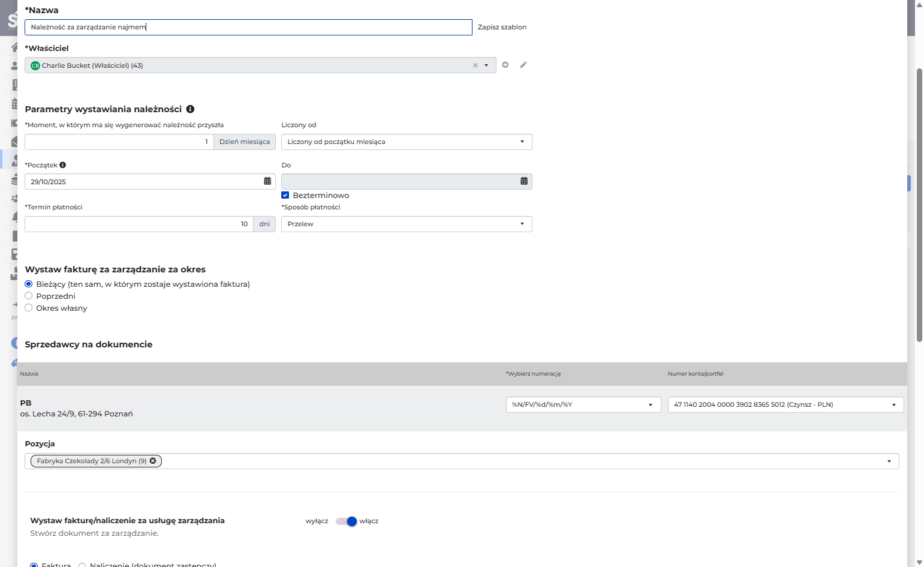Click the scrollbar up arrow
This screenshot has width=924, height=567.
919,4
